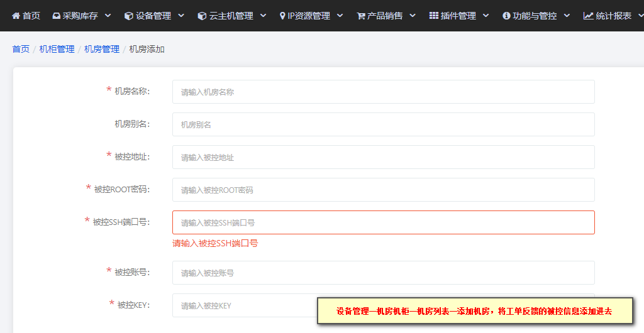Click the 采购库存 inbox icon
Image resolution: width=644 pixels, height=333 pixels.
(x=56, y=16)
